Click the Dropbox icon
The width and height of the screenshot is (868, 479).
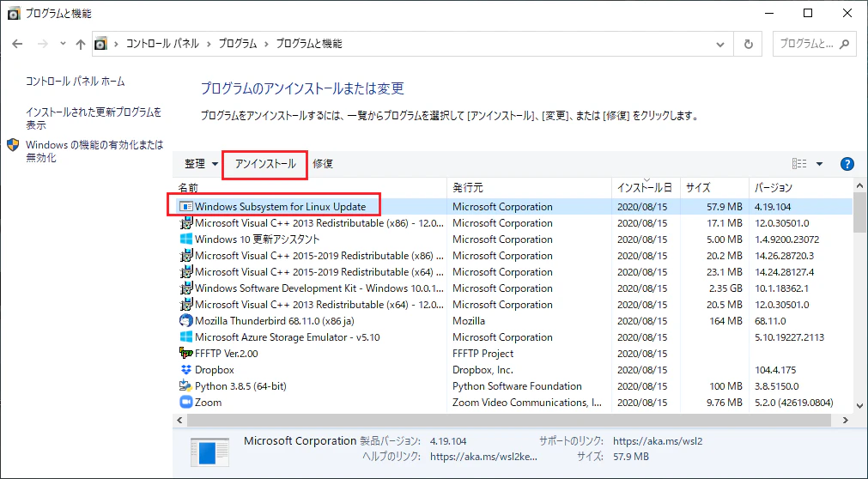[186, 370]
